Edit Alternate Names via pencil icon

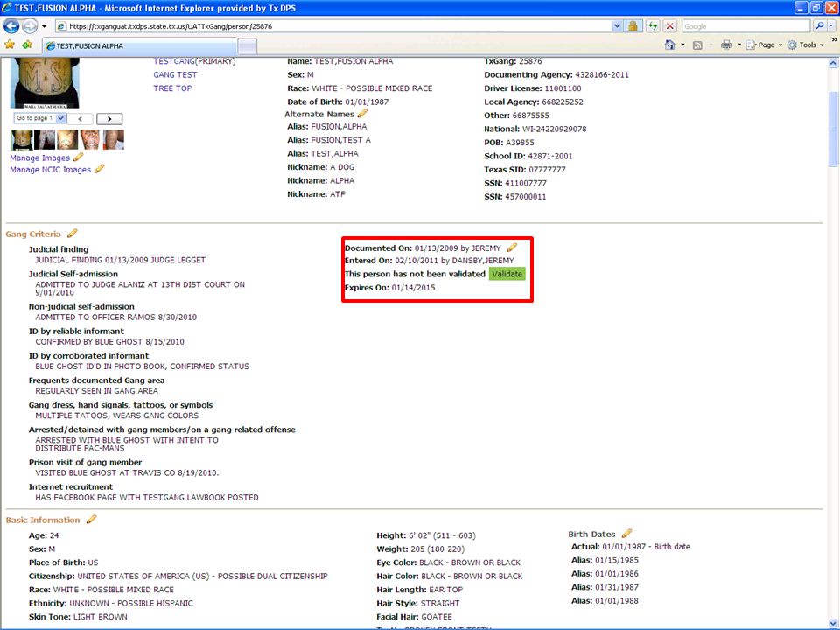[x=362, y=113]
